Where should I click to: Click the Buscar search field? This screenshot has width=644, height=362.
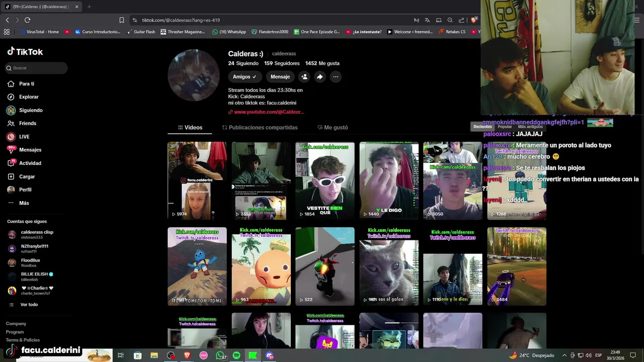36,68
